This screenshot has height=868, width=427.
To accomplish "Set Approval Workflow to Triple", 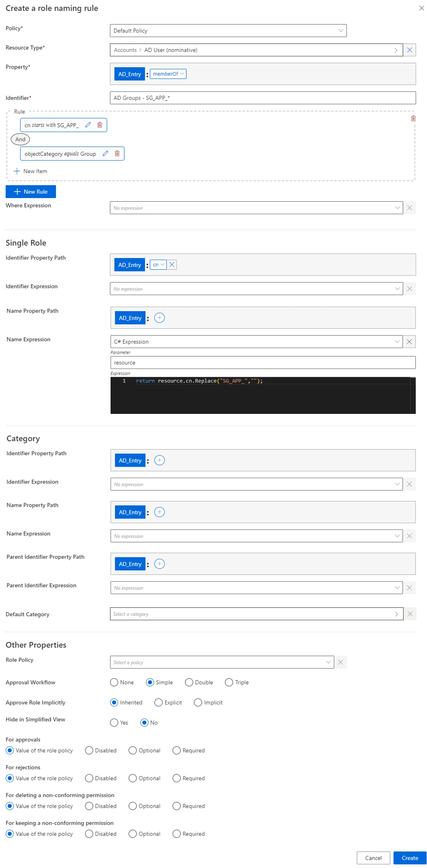I will pyautogui.click(x=229, y=682).
